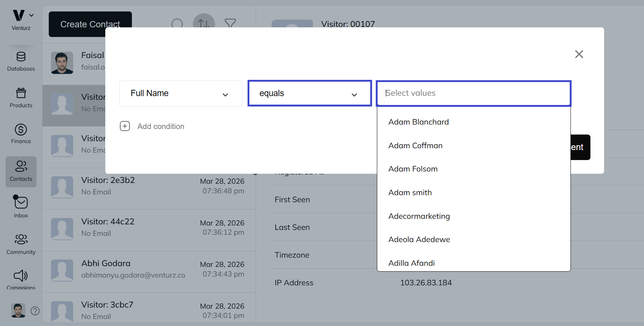Click the Add condition link
Viewport: 644px width, 326px height.
pos(161,126)
